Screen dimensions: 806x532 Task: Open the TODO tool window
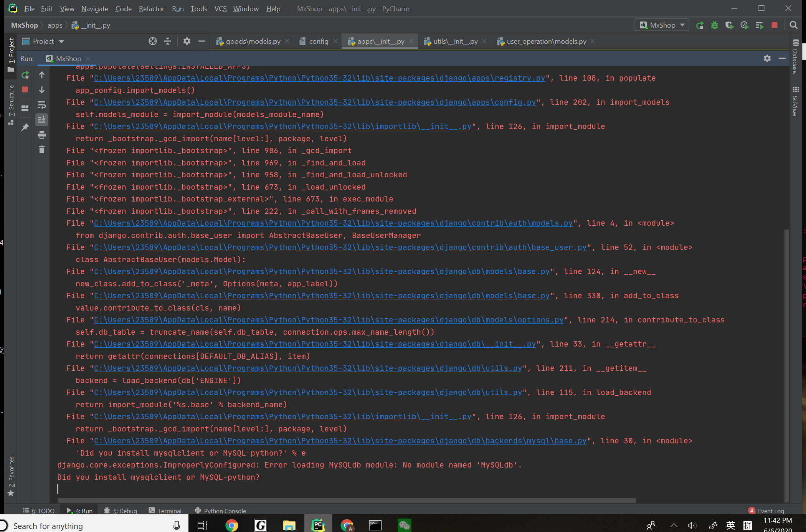pyautogui.click(x=39, y=511)
